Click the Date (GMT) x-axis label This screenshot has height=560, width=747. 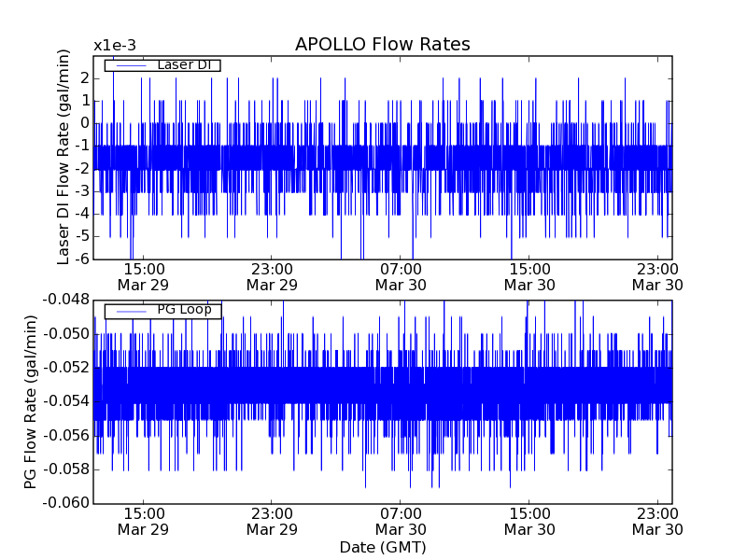[382, 547]
